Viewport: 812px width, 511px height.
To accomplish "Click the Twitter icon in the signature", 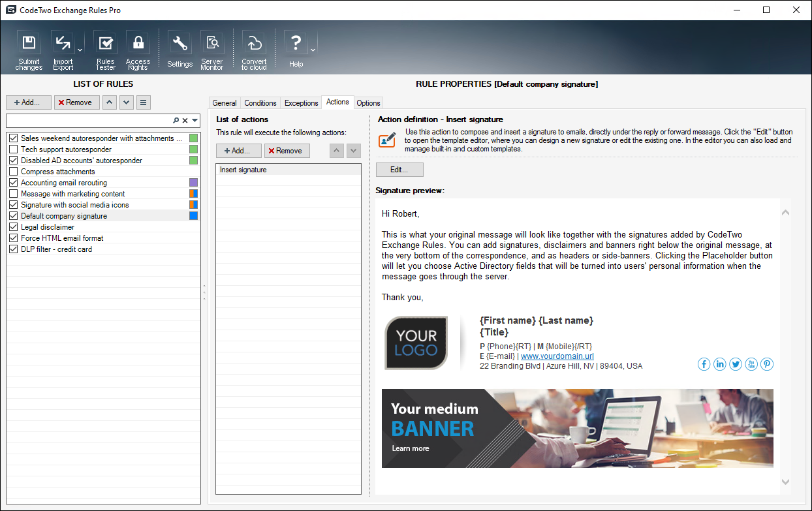I will 736,364.
